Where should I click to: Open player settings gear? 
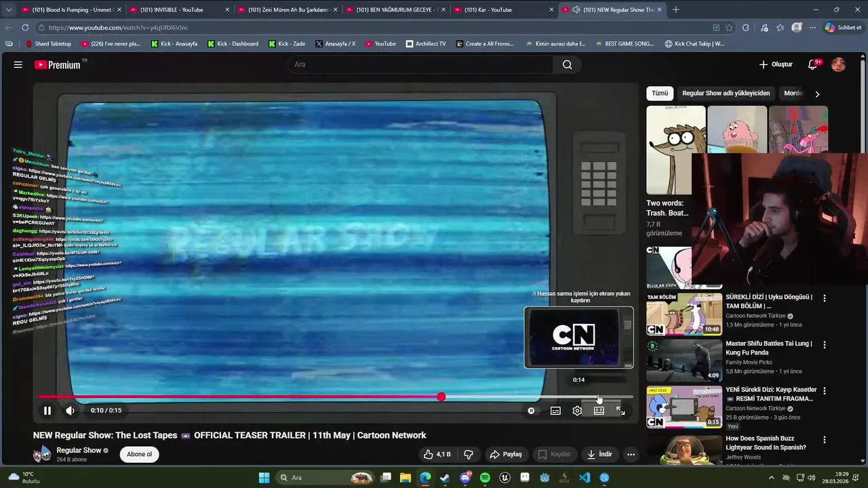577,410
